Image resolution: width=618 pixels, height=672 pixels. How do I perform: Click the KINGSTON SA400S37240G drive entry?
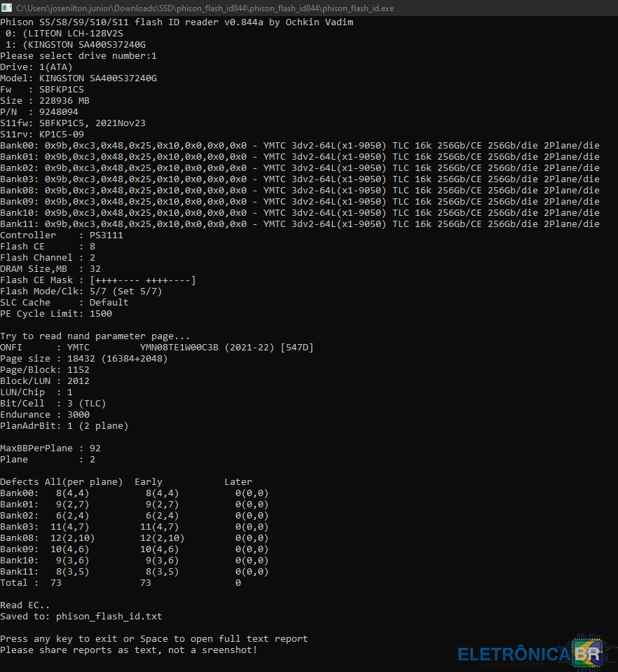pos(76,45)
